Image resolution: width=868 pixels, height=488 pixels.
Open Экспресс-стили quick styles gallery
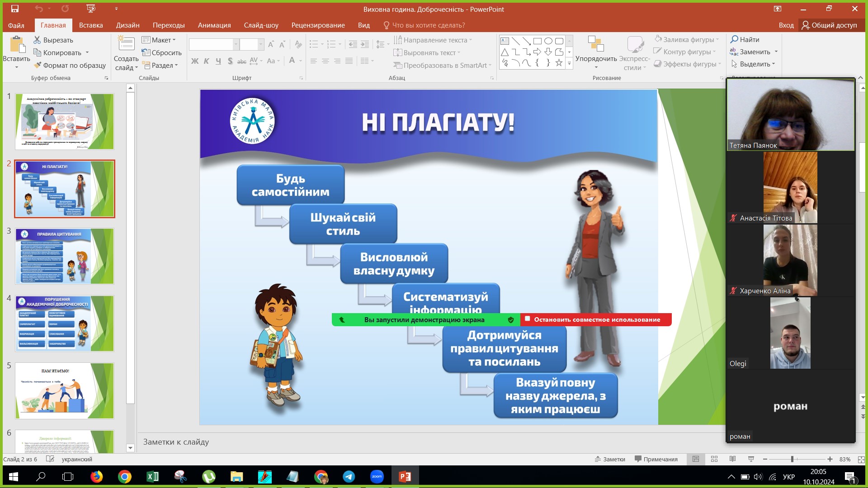pos(635,53)
